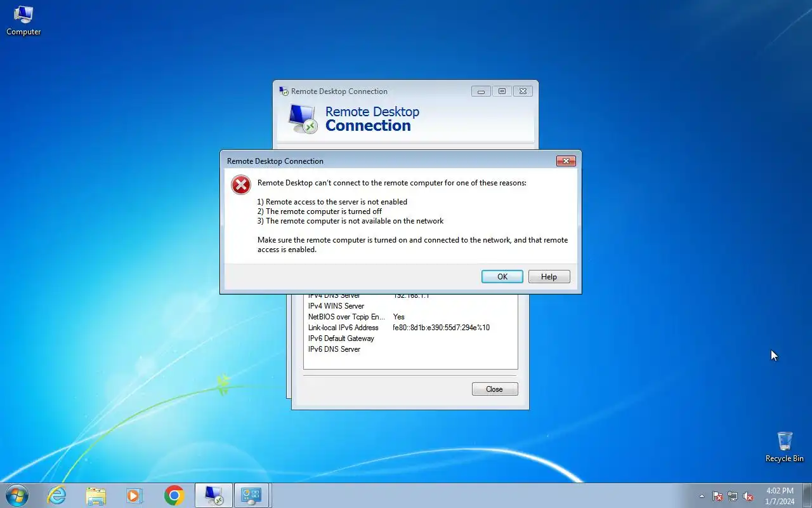Screen dimensions: 812x508
Task: Select the Remote Desktop Connection taskbar button
Action: click(x=213, y=495)
